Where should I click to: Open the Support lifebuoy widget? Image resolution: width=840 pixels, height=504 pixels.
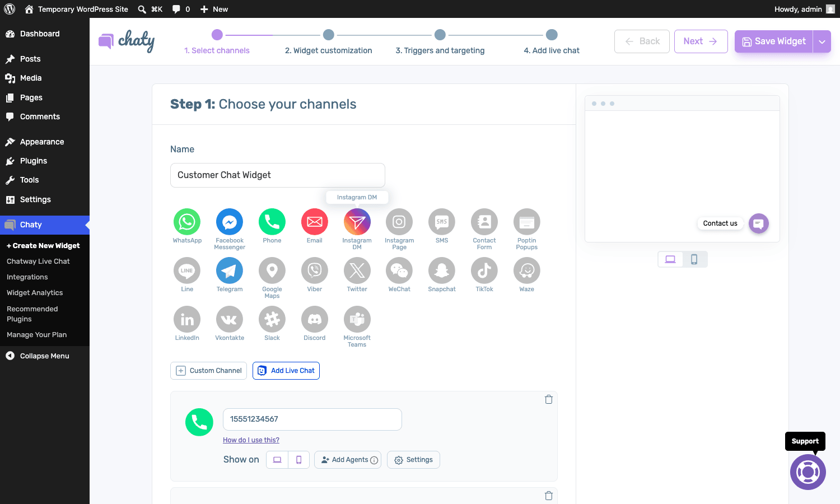808,472
